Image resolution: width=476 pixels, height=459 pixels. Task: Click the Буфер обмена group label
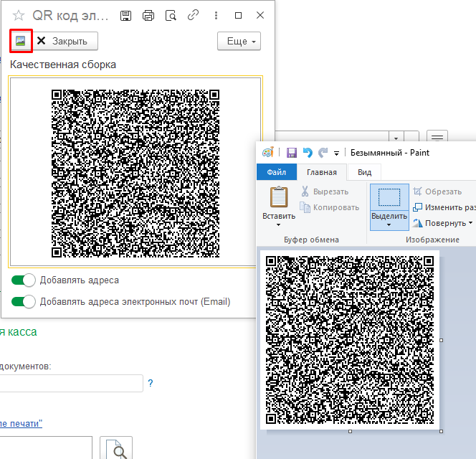pyautogui.click(x=311, y=240)
